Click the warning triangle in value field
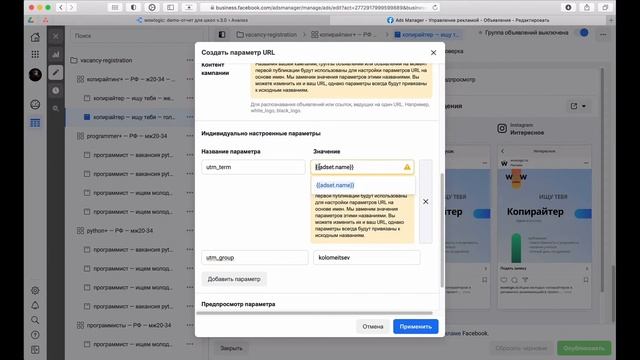 coord(407,167)
